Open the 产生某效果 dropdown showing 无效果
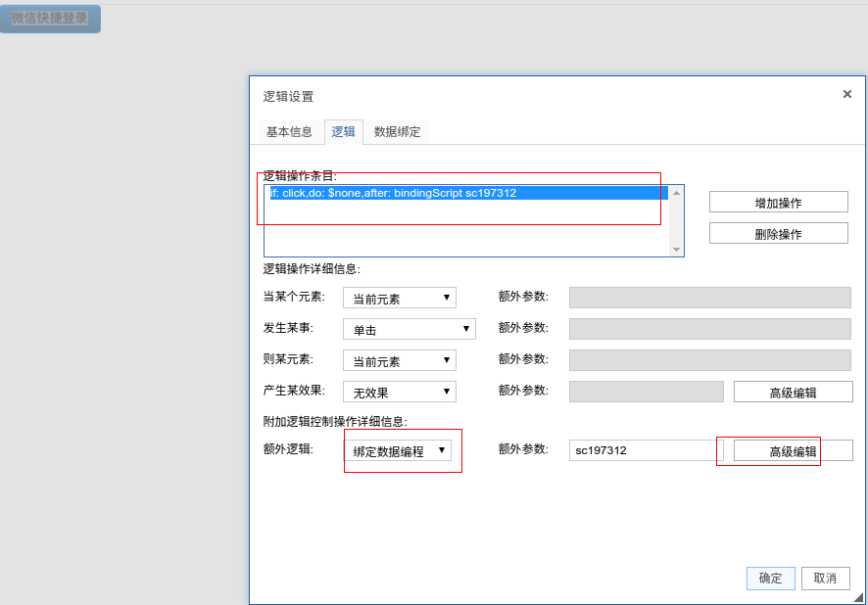Screen dimensions: 868x605 click(x=400, y=393)
